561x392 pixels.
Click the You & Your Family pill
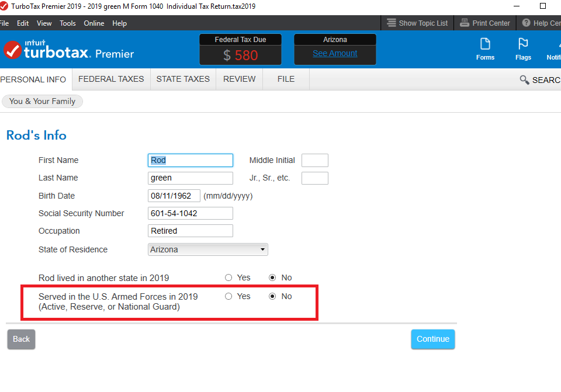coord(42,101)
